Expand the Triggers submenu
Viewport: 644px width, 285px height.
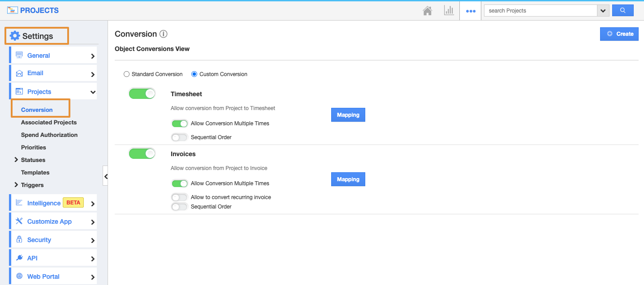17,185
